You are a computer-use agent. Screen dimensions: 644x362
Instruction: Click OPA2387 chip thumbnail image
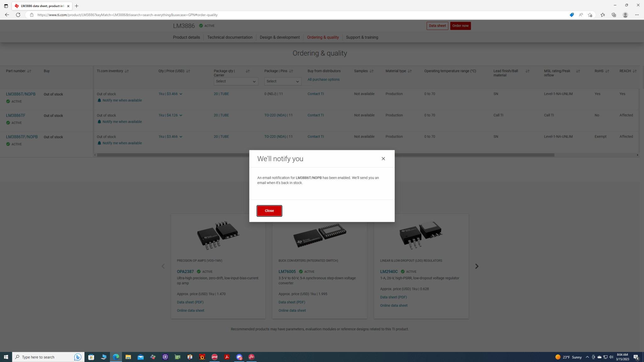pos(218,235)
